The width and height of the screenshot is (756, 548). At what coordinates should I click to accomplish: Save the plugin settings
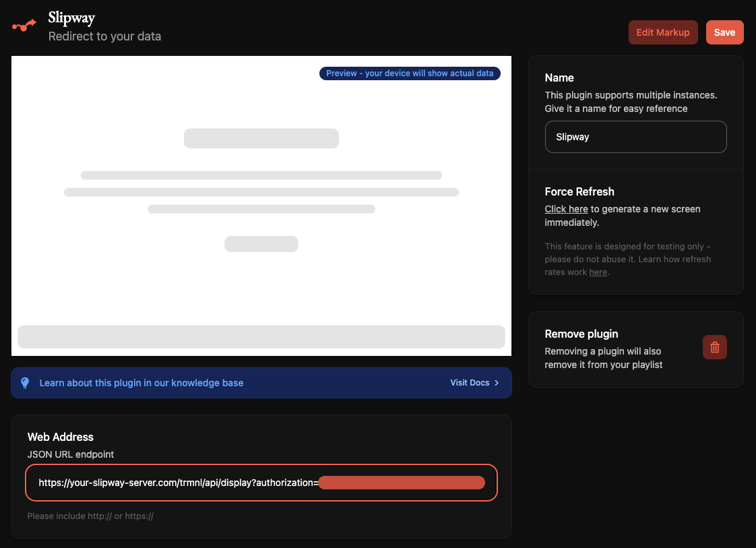pos(724,32)
